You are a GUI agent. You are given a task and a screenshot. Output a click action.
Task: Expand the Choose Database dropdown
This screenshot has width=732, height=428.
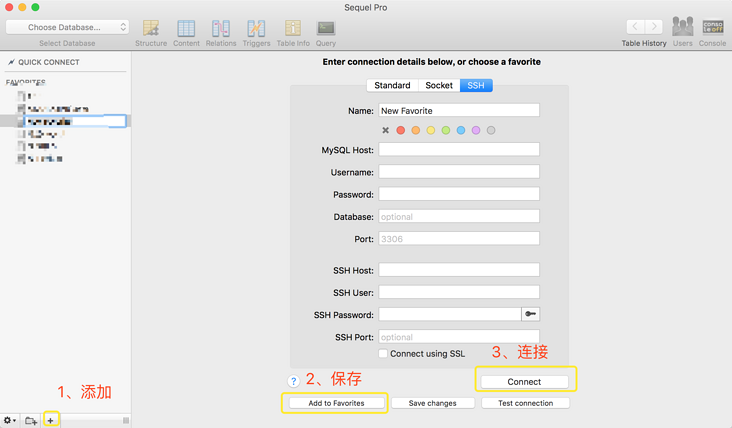[x=67, y=27]
